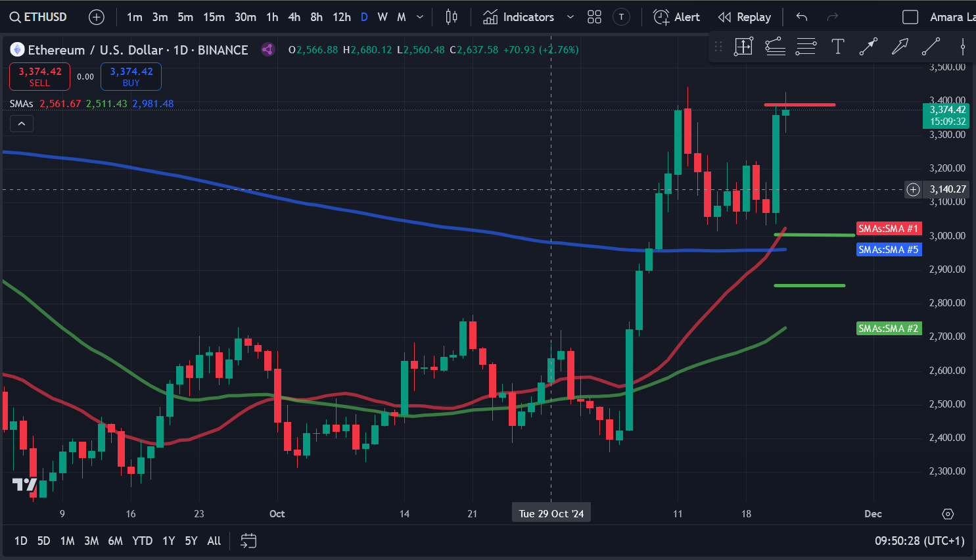Select the 1h timeframe
976x560 pixels.
pos(272,17)
